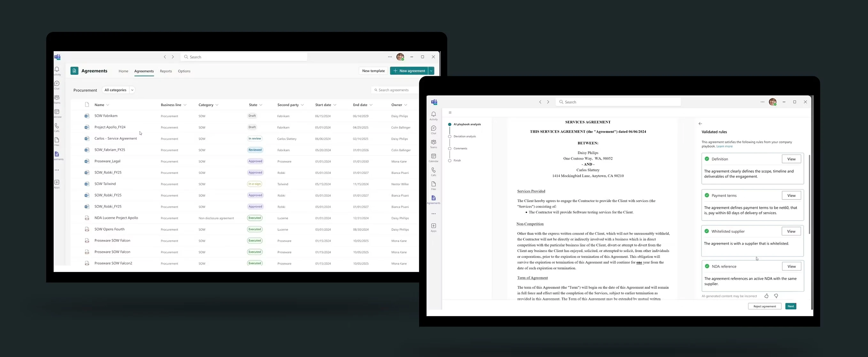Open Business line column dropdown
The width and height of the screenshot is (868, 357).
[185, 105]
